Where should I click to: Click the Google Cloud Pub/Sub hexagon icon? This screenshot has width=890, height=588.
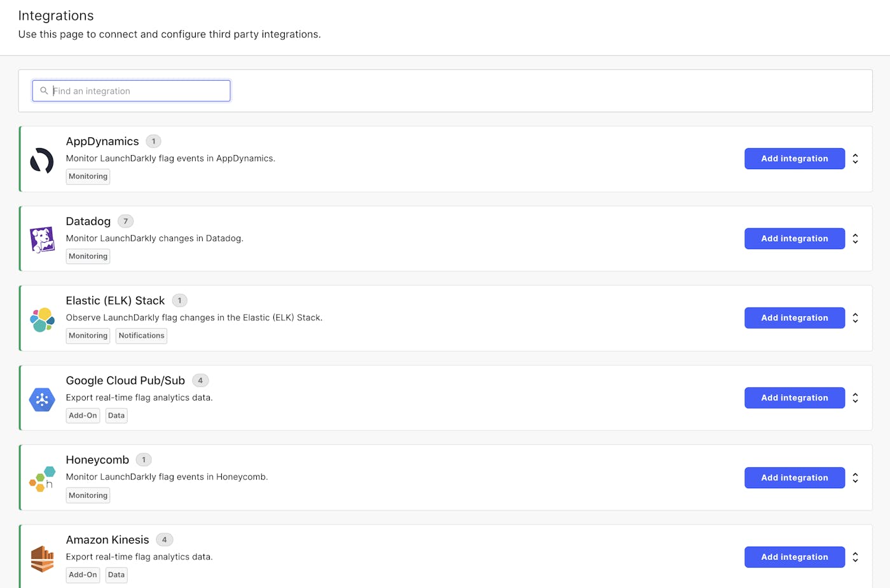point(42,399)
